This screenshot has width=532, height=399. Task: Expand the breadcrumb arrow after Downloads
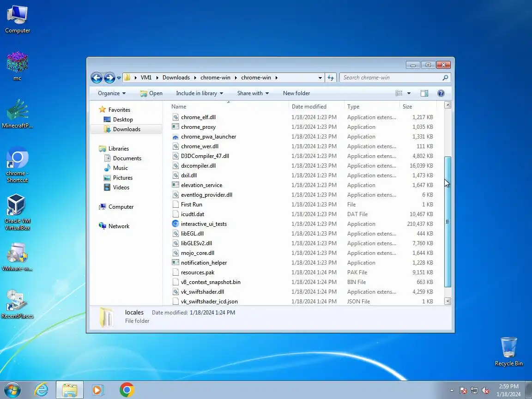point(195,78)
